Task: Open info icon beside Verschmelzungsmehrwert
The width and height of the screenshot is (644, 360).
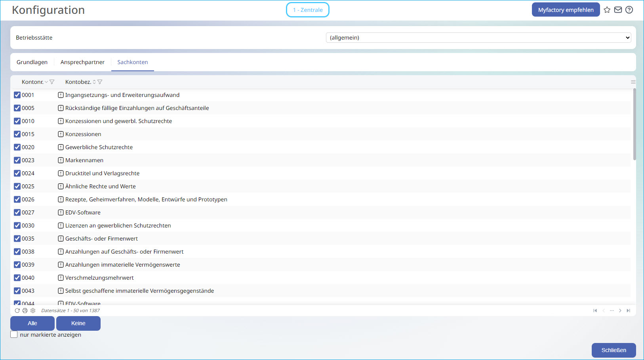Action: (x=61, y=278)
